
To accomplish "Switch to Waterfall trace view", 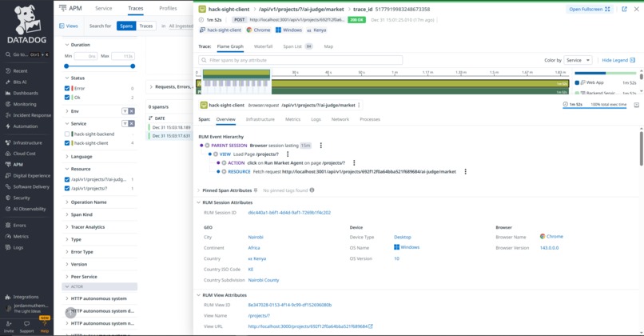I will click(x=263, y=46).
